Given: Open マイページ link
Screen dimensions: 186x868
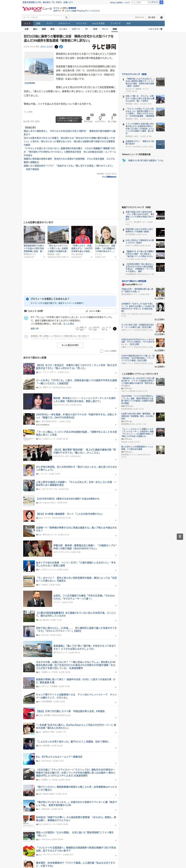Looking at the screenshot, I should 139,18.
